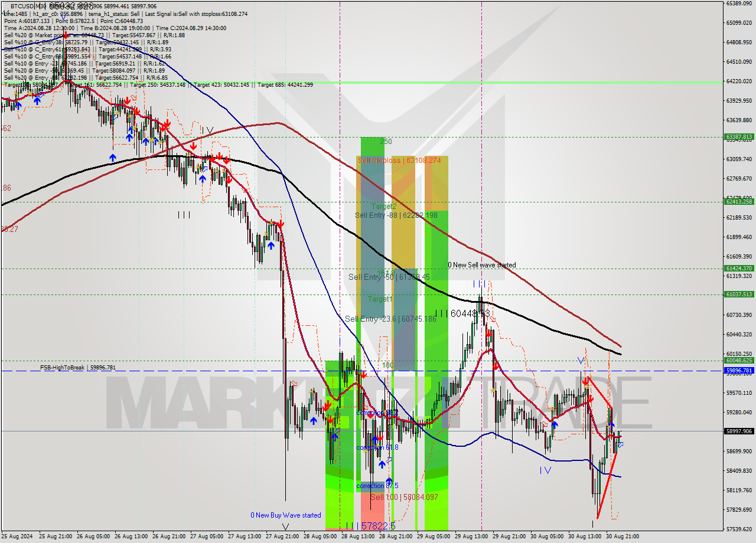Click the 62769.670 price axis value
The image size is (756, 543).
739,178
